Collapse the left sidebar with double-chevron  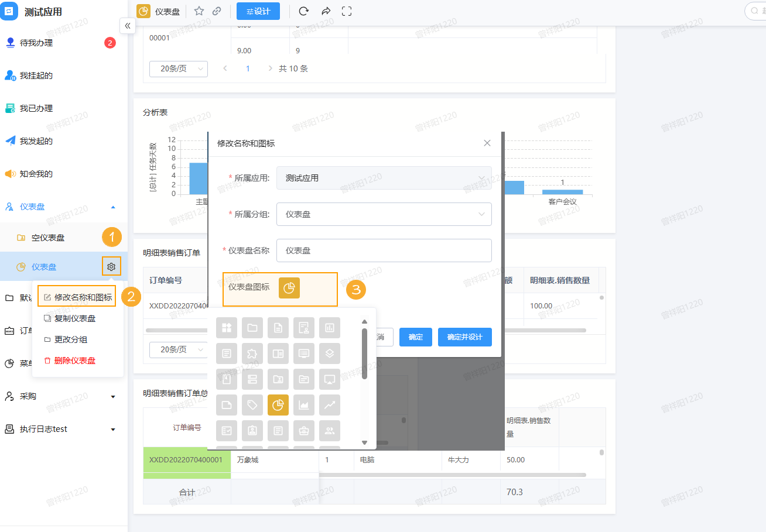click(128, 26)
